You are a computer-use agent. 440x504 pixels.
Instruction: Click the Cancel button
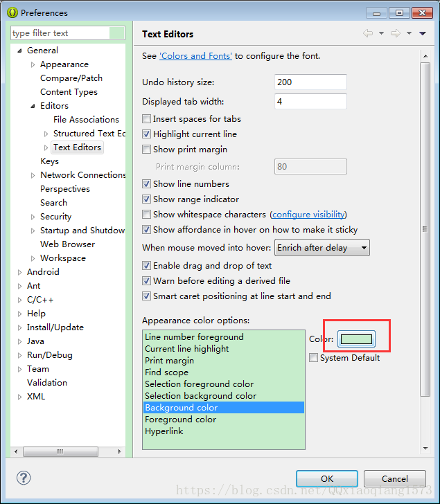(395, 478)
